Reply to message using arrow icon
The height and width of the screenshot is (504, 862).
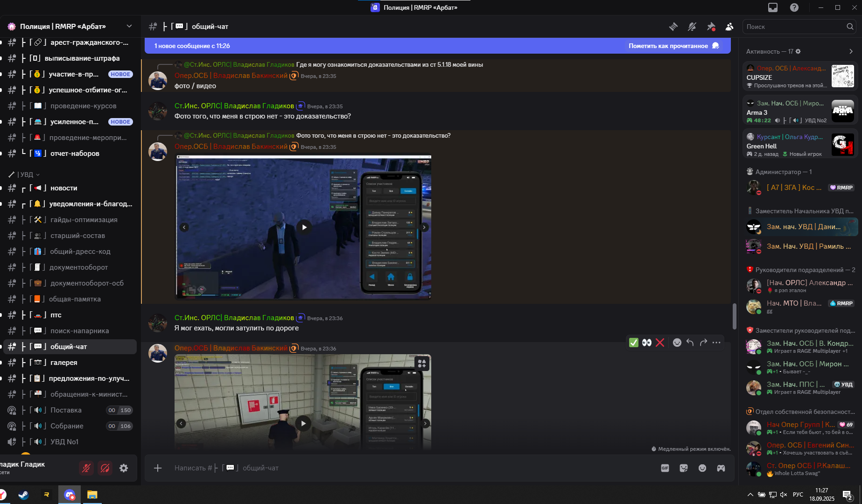pyautogui.click(x=690, y=343)
